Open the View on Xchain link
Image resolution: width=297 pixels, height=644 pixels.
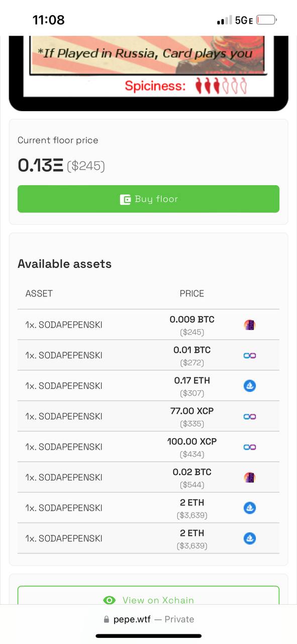point(148,596)
